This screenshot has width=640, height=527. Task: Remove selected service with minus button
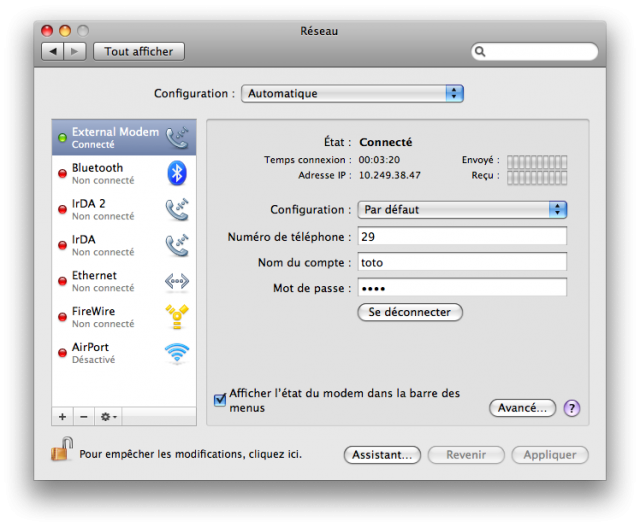click(x=84, y=416)
